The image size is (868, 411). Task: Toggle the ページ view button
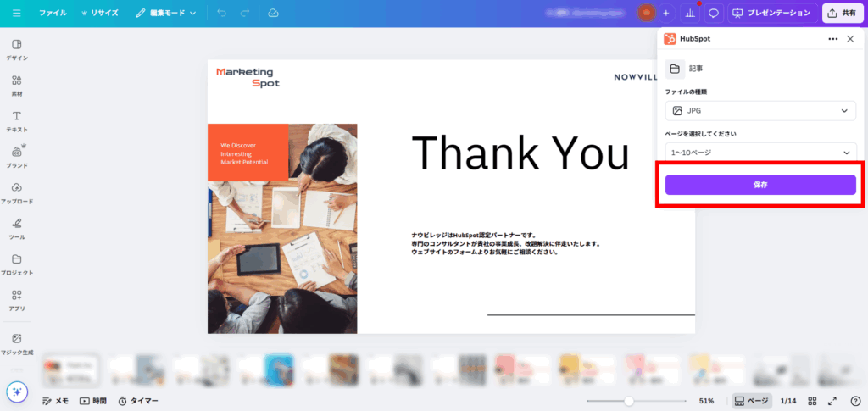pyautogui.click(x=752, y=401)
